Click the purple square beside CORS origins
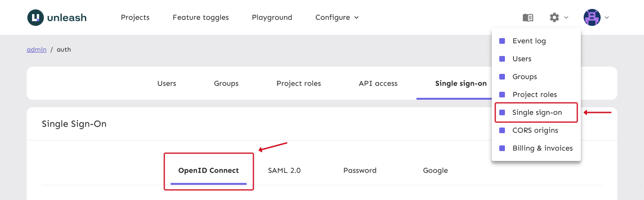 pos(502,130)
